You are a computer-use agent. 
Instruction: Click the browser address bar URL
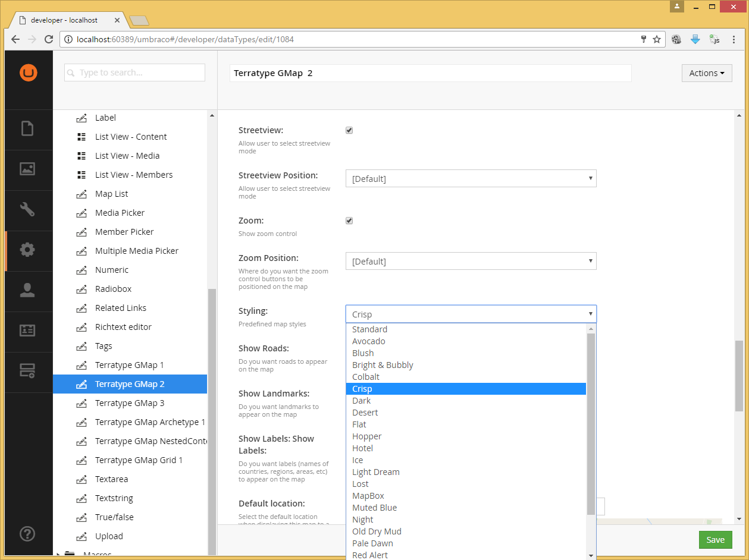coord(185,40)
